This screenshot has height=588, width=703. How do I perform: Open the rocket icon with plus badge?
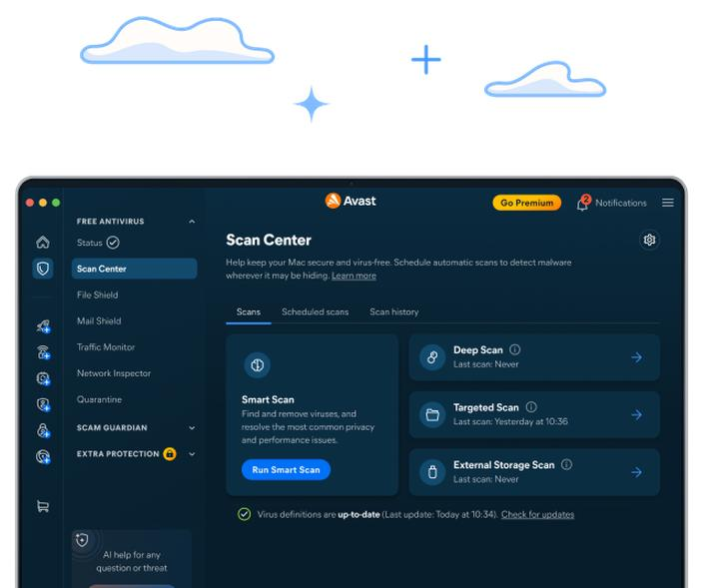coord(43,325)
